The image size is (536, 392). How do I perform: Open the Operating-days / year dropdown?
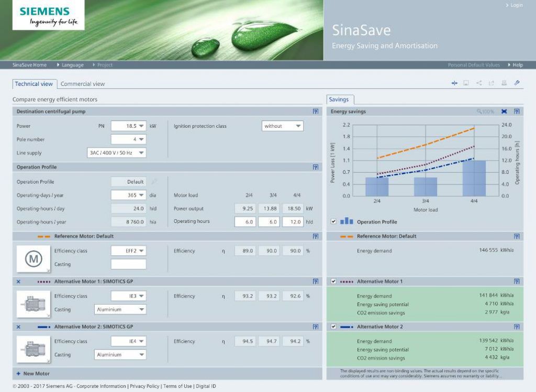129,195
